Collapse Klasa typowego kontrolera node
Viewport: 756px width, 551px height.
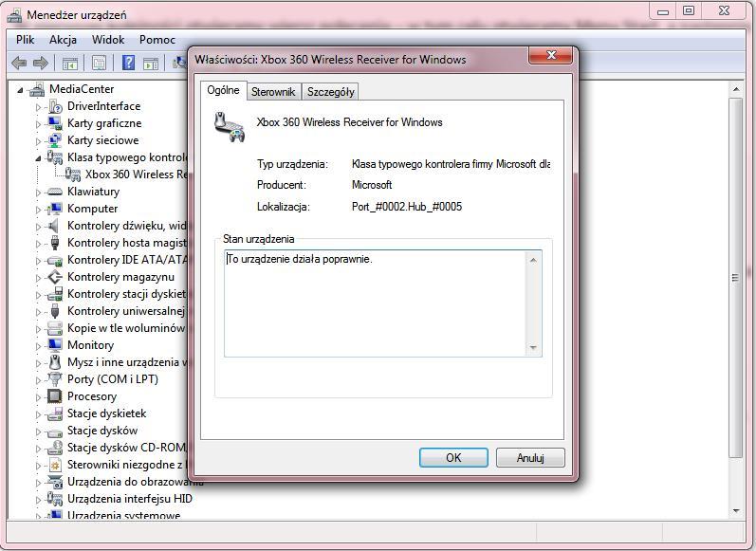38,158
